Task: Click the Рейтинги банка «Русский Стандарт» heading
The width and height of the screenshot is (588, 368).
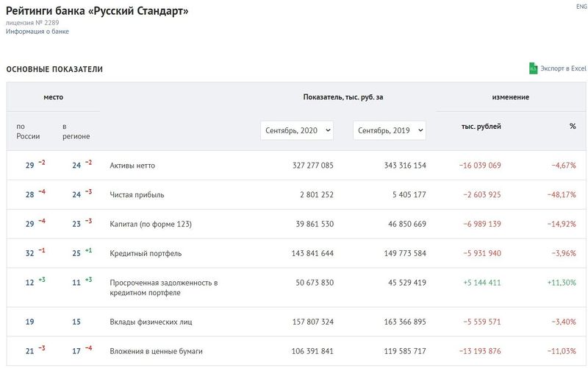Action: tap(97, 11)
